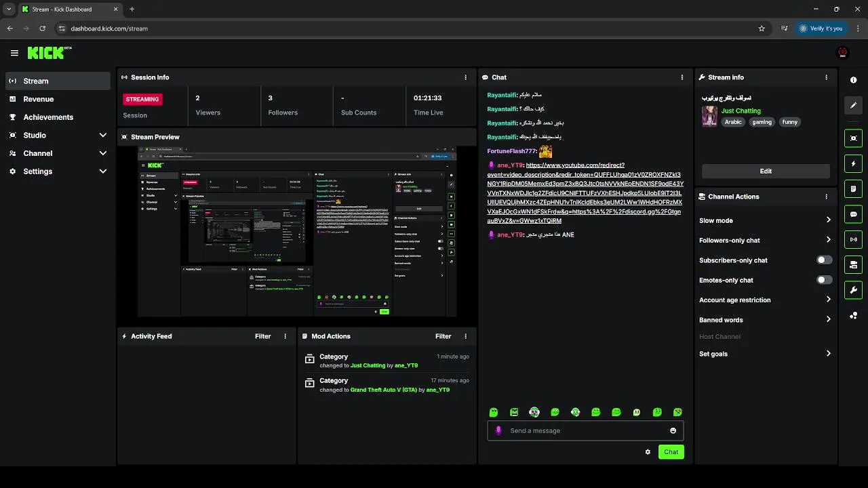
Task: Open Activity Feed three-dot options menu
Action: 285,336
